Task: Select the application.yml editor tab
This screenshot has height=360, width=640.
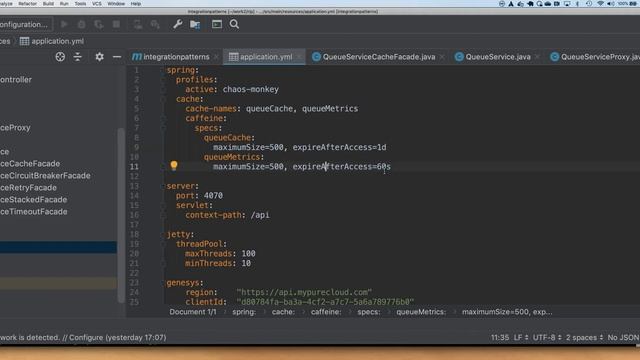Action: (x=265, y=57)
